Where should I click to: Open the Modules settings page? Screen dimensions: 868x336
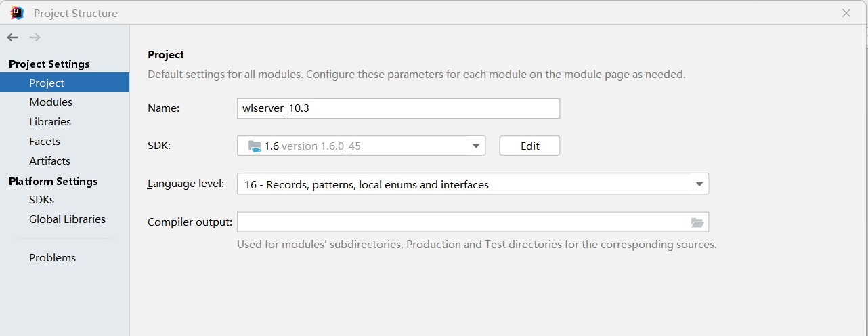tap(51, 102)
